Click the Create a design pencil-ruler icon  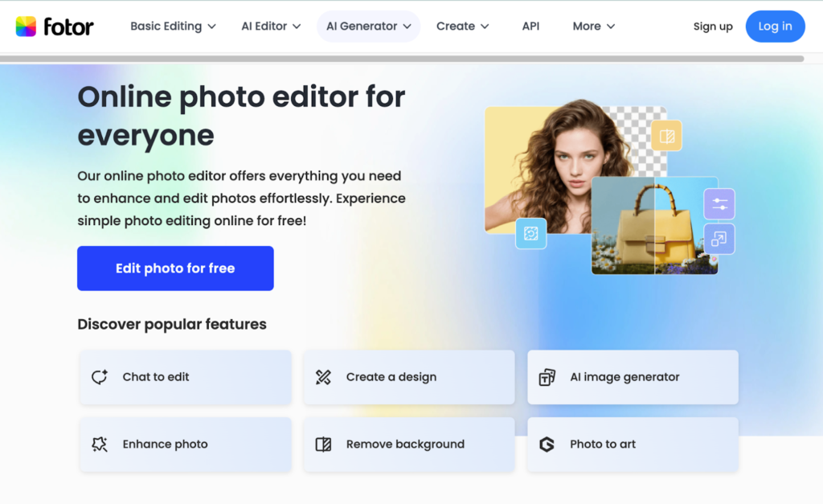click(x=323, y=377)
